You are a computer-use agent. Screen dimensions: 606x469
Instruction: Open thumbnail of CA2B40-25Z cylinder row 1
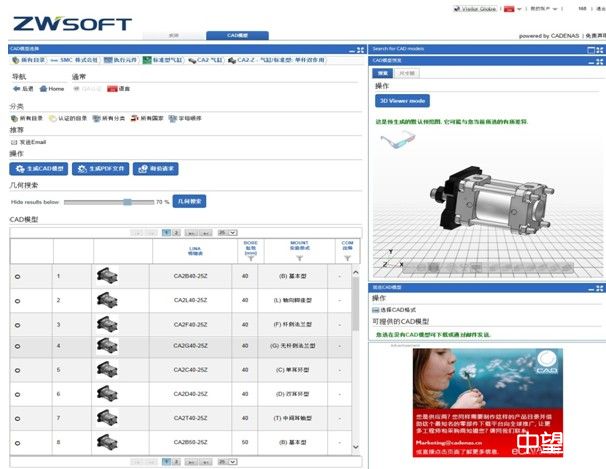pyautogui.click(x=106, y=275)
